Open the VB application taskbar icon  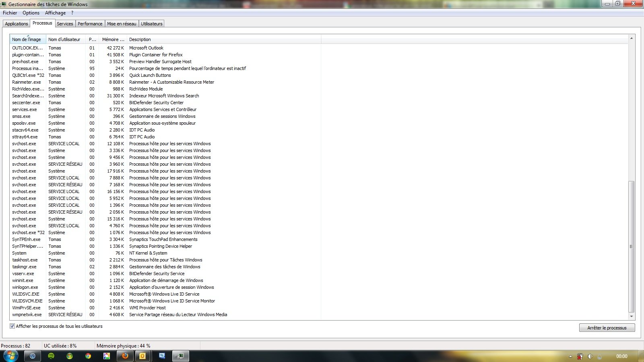(x=162, y=356)
